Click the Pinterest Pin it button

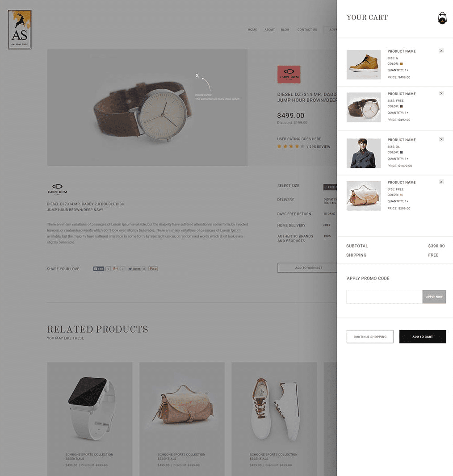(153, 269)
